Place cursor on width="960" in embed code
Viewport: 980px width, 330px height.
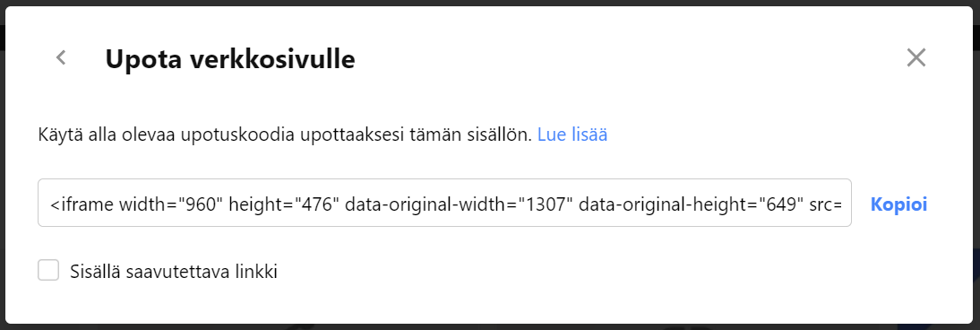[x=176, y=204]
